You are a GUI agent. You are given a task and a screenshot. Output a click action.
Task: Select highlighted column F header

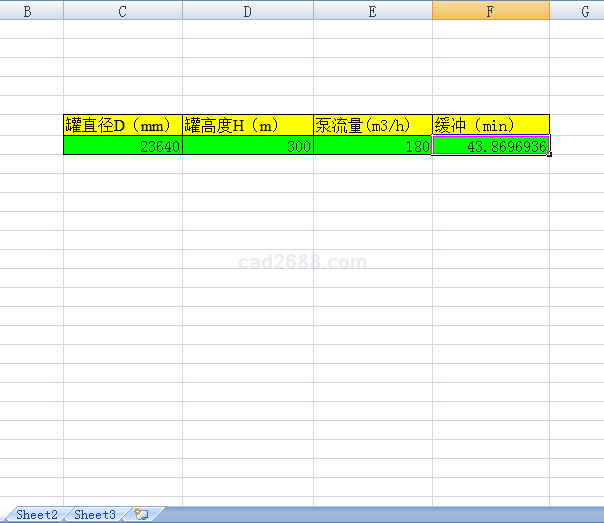(490, 11)
